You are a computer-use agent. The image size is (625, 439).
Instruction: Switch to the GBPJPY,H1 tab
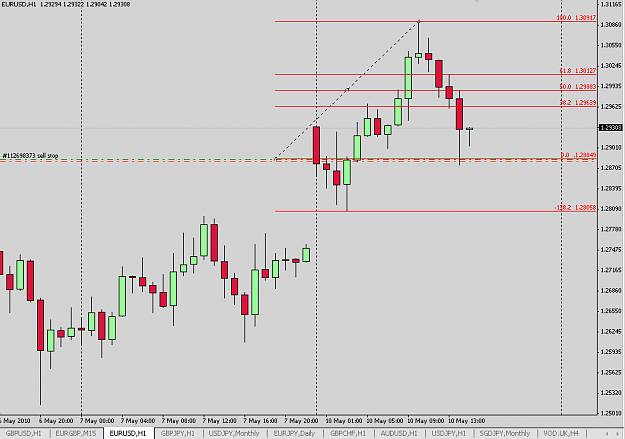point(178,433)
